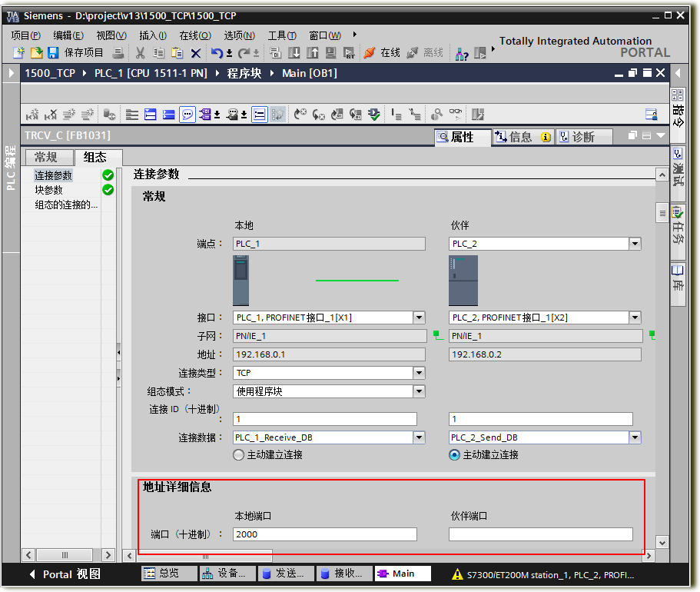700x592 pixels.
Task: Start runtime with the RT icon
Action: [x=349, y=53]
